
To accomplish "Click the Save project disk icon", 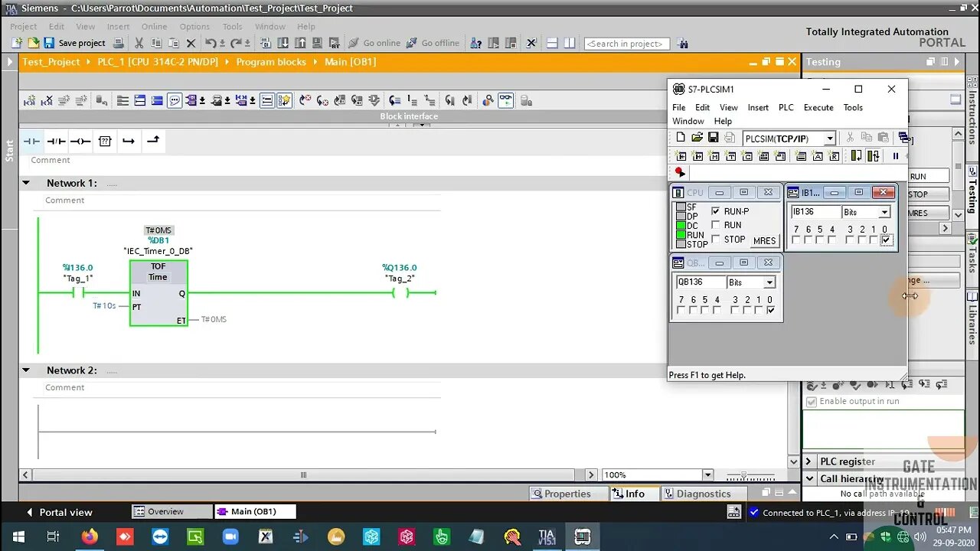I will [48, 43].
